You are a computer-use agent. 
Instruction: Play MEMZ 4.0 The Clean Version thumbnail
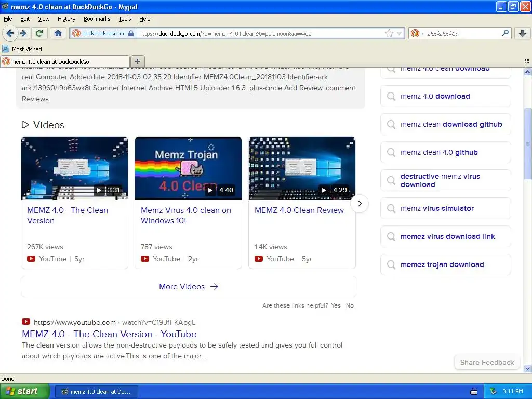coord(75,168)
